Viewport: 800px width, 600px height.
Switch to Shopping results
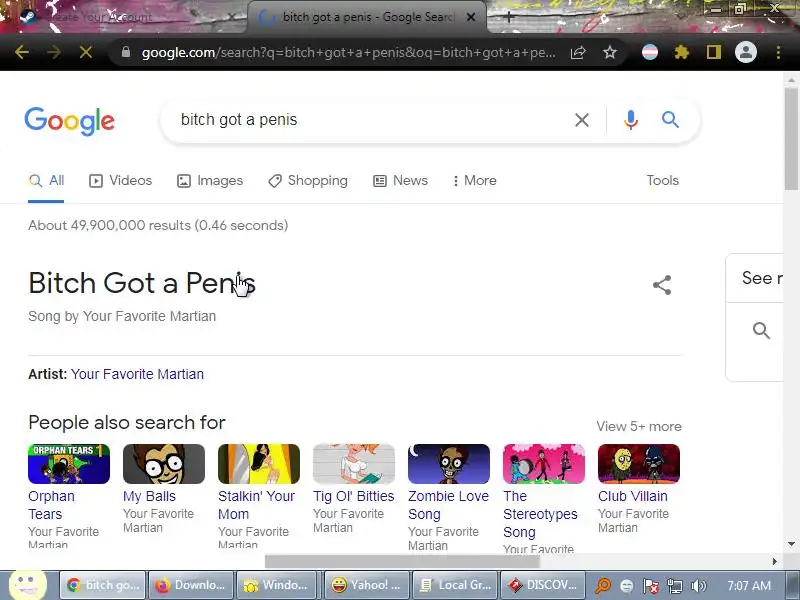[x=308, y=181]
